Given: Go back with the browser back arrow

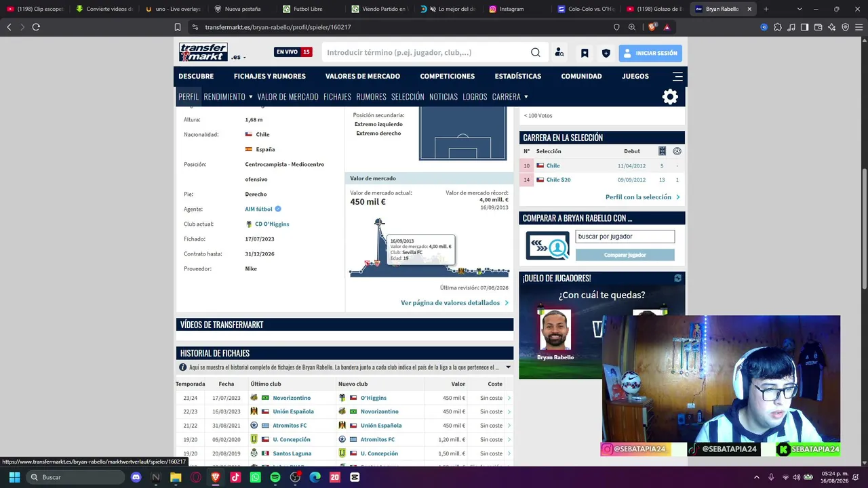Looking at the screenshot, I should (9, 27).
